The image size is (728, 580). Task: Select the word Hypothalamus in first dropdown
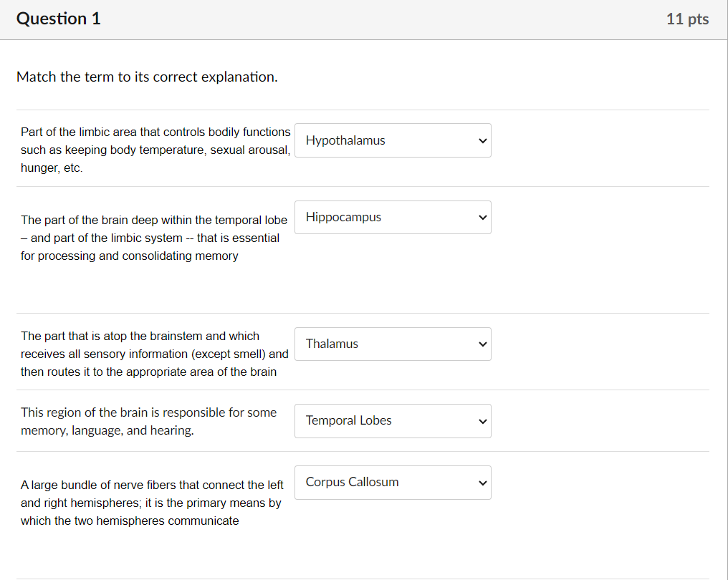(345, 140)
